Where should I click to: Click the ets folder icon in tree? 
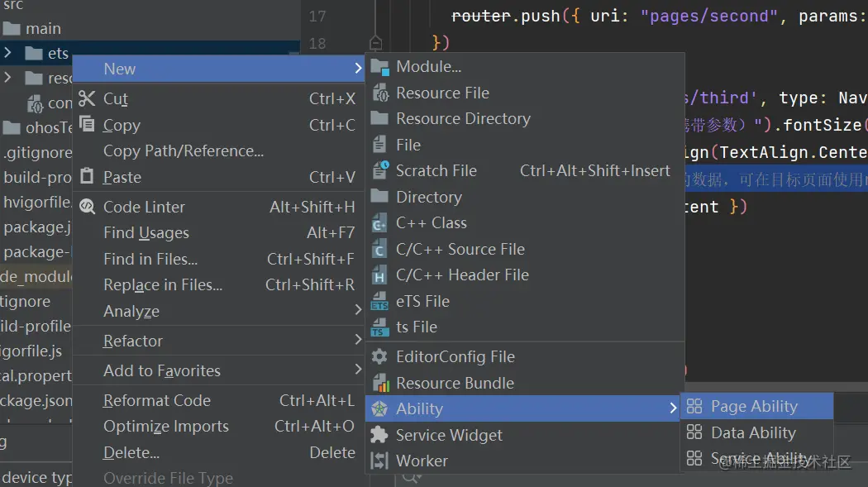click(34, 54)
